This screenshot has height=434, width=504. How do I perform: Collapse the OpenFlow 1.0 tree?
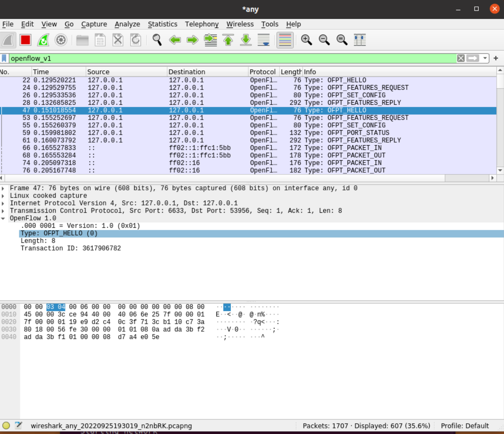3,218
